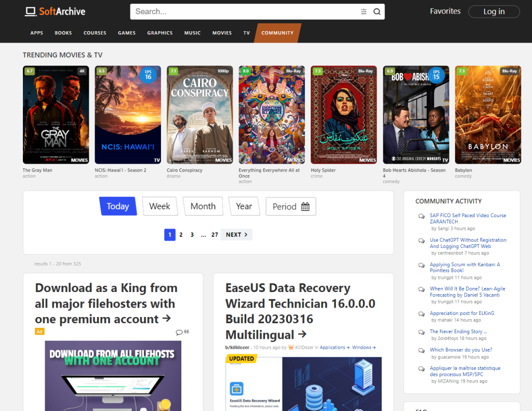The image size is (532, 411).
Task: Open the Period date range picker
Action: [291, 206]
